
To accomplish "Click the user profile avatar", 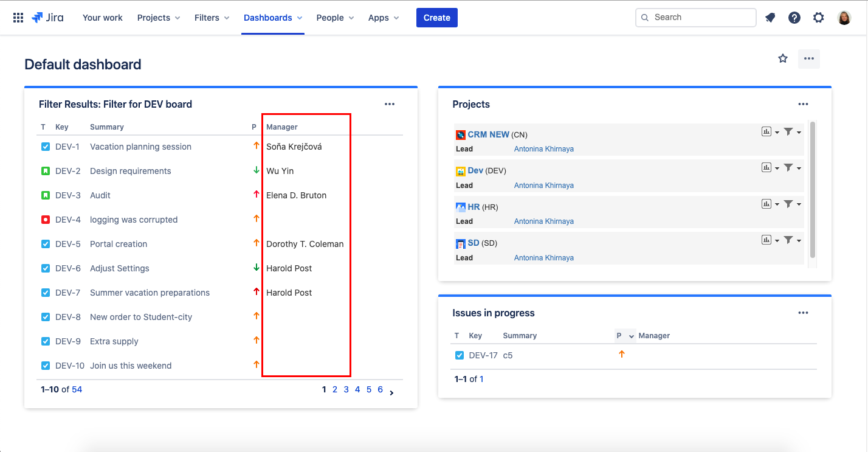I will 844,18.
